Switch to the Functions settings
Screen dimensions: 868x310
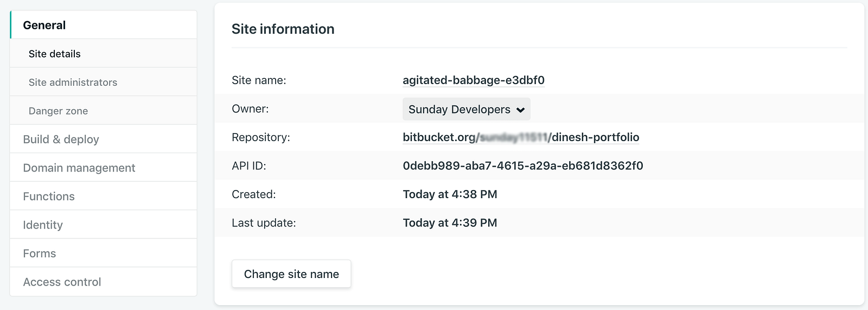click(49, 196)
